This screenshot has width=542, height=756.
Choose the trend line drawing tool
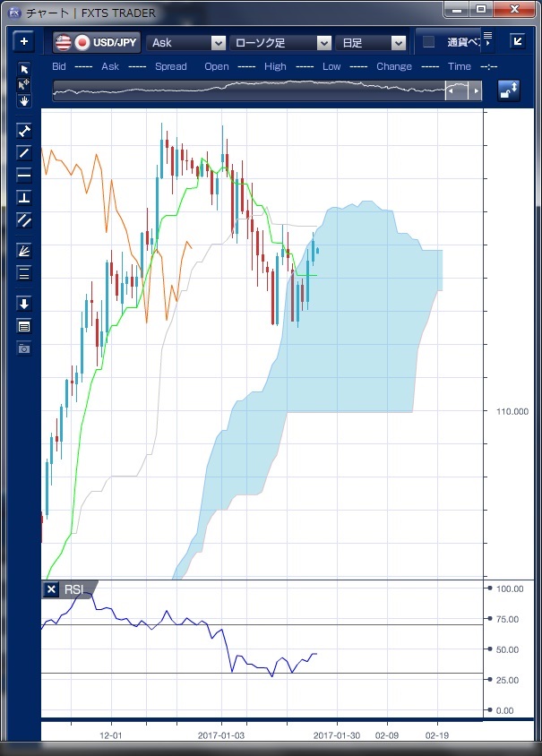pyautogui.click(x=24, y=153)
